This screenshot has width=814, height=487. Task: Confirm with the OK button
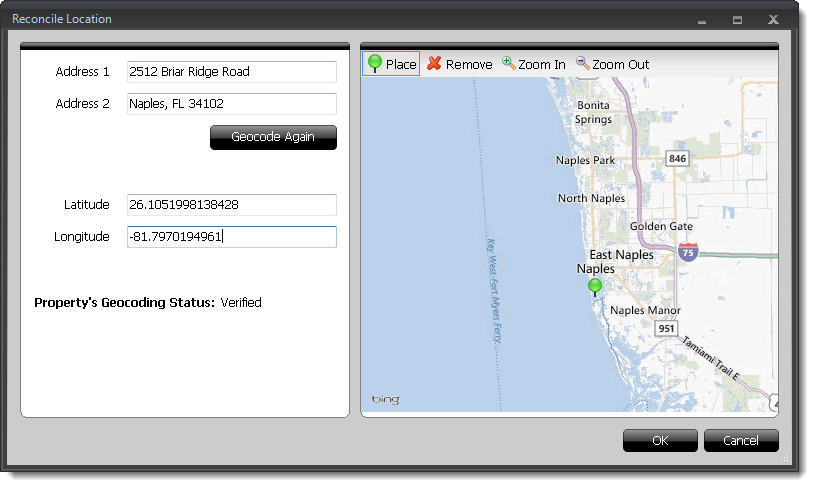(660, 440)
